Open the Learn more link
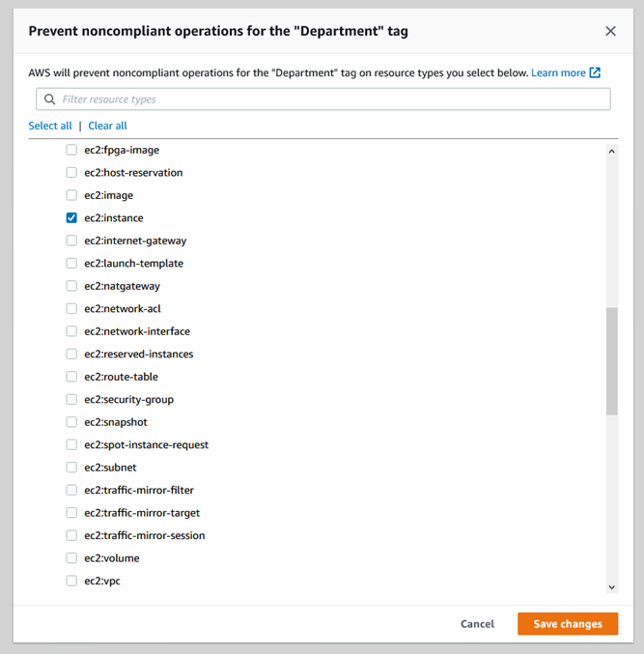This screenshot has height=654, width=644. coord(558,72)
